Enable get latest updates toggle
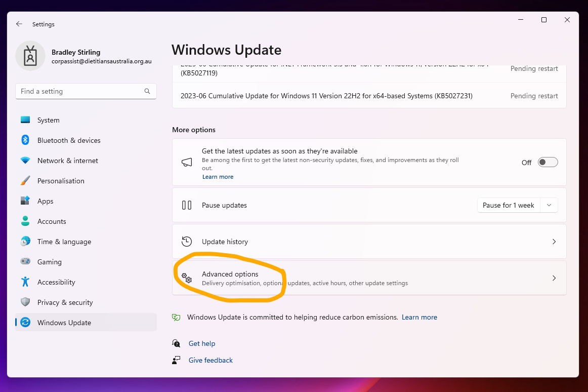 click(548, 162)
